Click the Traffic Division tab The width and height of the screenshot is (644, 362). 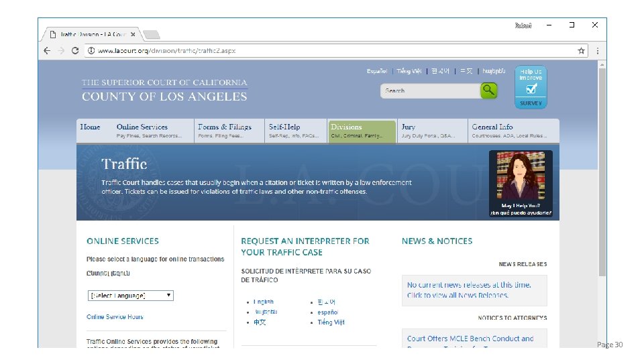pos(93,34)
